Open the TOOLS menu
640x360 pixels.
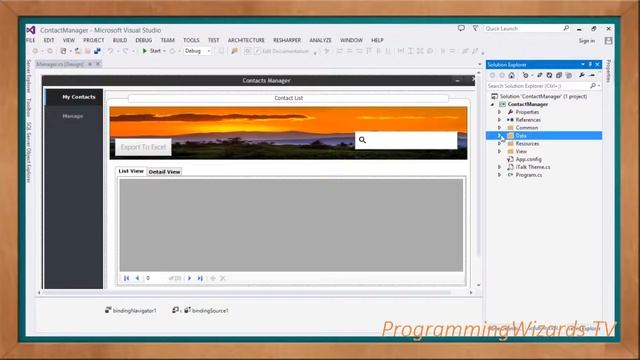(191, 40)
